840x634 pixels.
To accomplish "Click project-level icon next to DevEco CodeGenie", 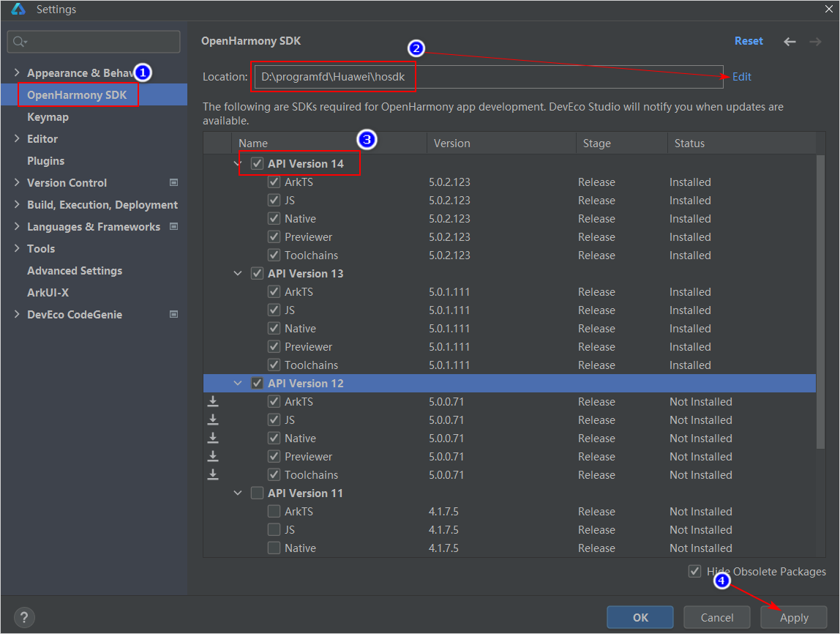I will (x=173, y=315).
